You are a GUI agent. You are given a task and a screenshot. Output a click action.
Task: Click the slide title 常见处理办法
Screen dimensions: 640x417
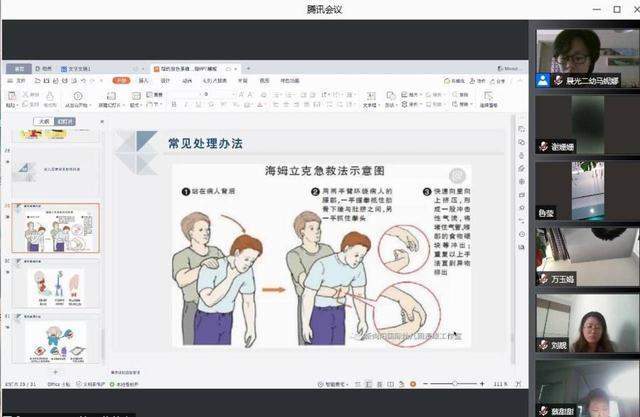tap(205, 143)
